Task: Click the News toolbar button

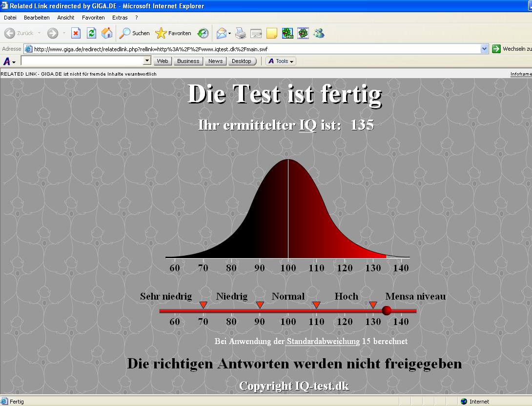Action: click(215, 61)
